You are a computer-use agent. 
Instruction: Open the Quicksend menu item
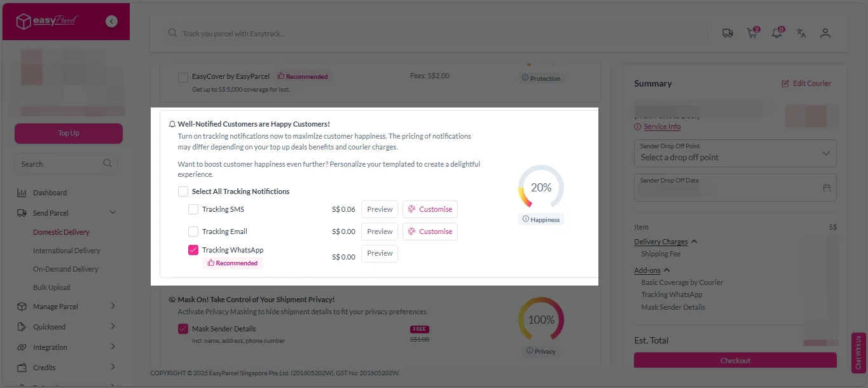point(49,327)
